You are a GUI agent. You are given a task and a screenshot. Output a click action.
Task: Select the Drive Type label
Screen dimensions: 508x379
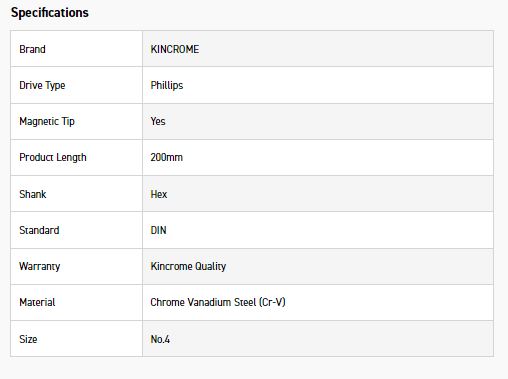coord(42,86)
